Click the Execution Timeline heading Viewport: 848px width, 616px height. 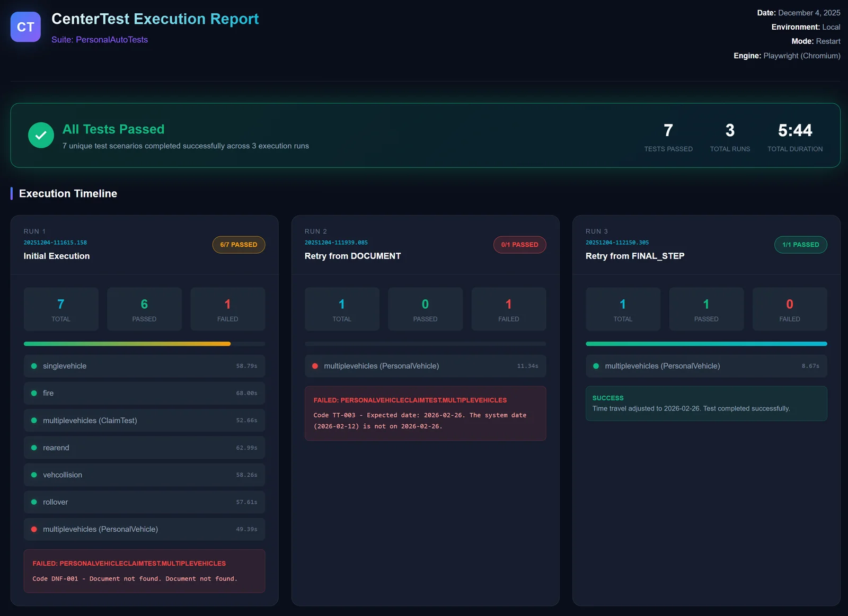(x=68, y=193)
